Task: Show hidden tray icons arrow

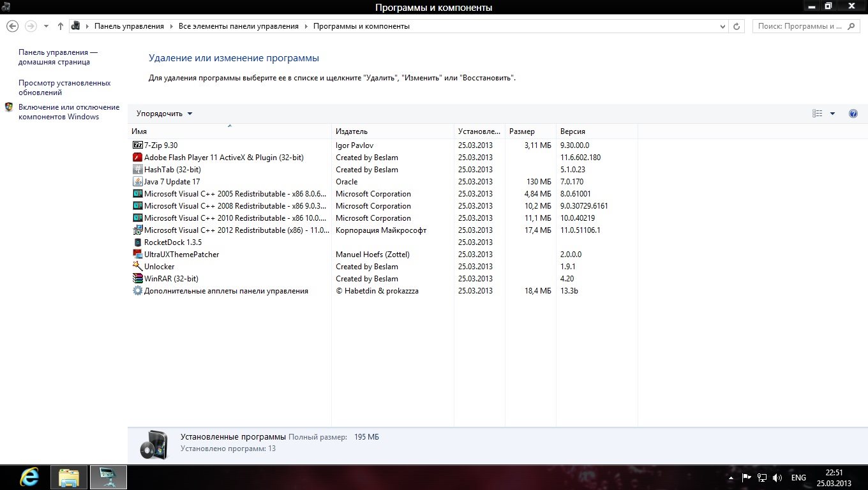Action: coord(731,477)
